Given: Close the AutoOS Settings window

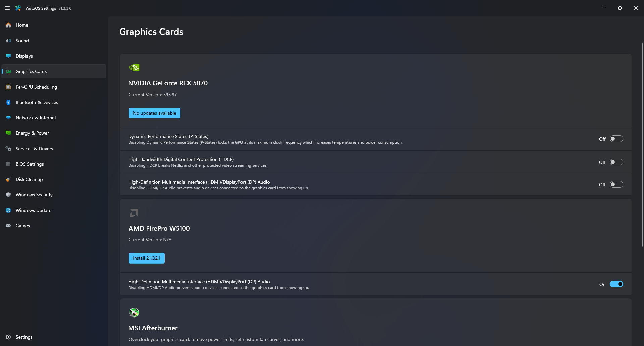Looking at the screenshot, I should point(636,8).
